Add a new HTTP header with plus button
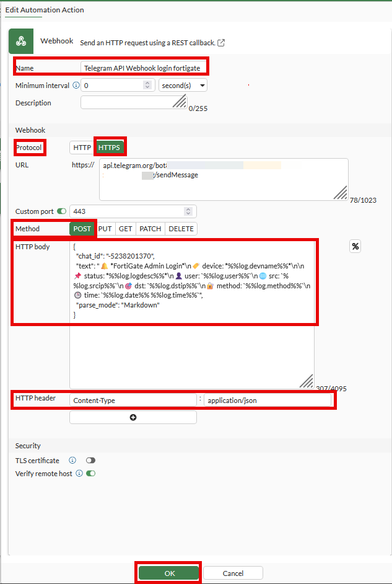 133,418
